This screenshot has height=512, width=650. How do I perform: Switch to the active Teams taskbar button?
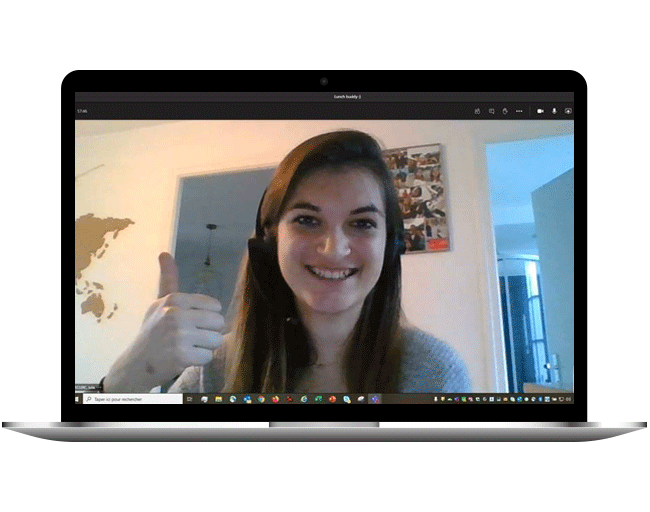[375, 399]
